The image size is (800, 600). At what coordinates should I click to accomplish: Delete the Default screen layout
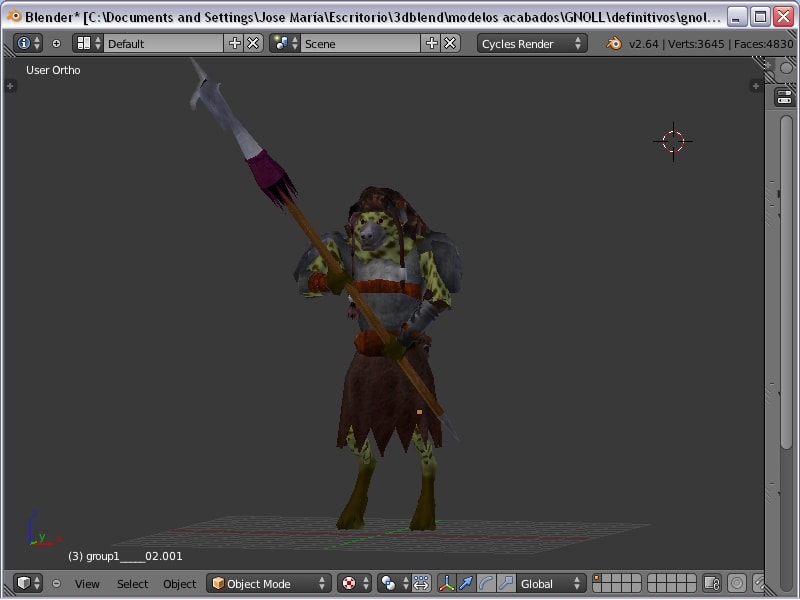tap(253, 43)
